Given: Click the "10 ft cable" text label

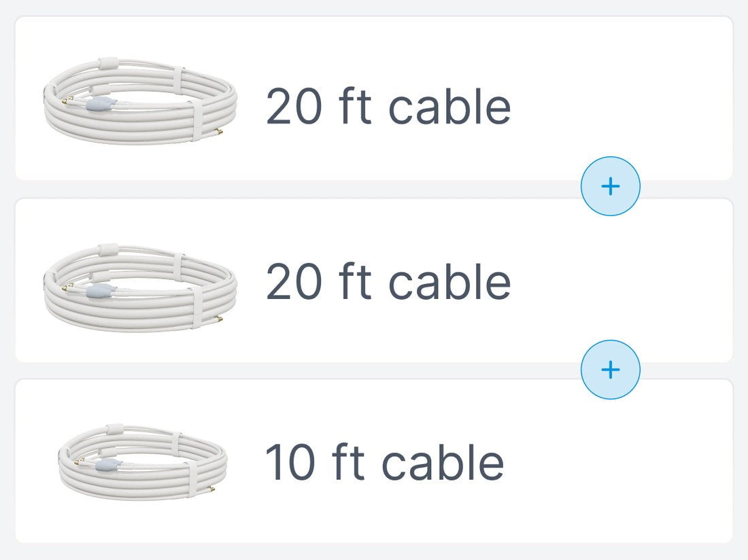Looking at the screenshot, I should point(384,462).
